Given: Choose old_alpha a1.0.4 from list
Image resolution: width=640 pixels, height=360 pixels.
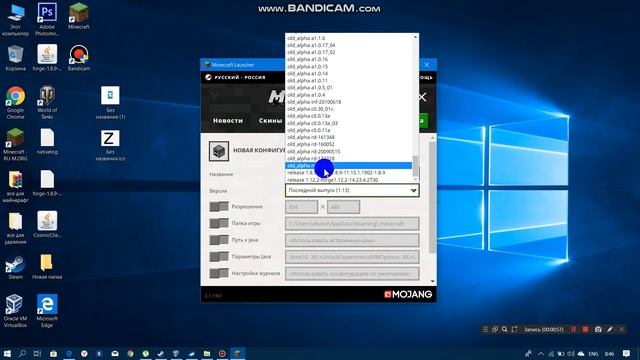Looking at the screenshot, I should click(349, 95).
